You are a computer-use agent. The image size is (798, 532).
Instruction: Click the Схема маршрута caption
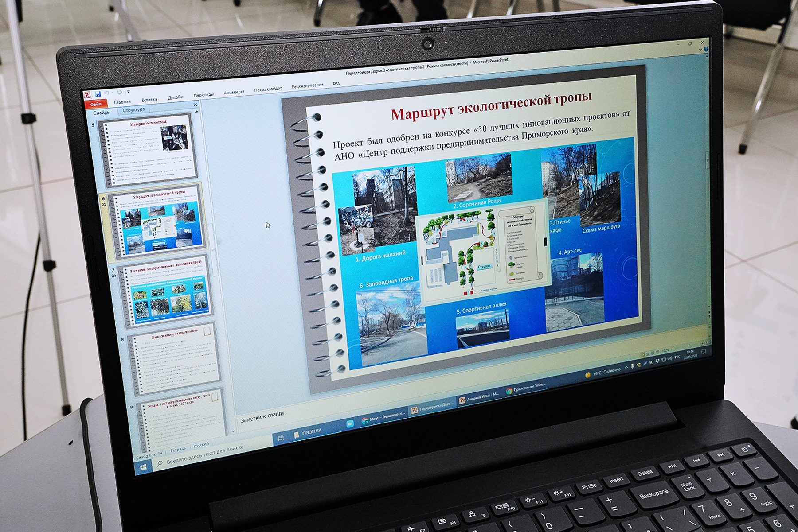(x=601, y=229)
